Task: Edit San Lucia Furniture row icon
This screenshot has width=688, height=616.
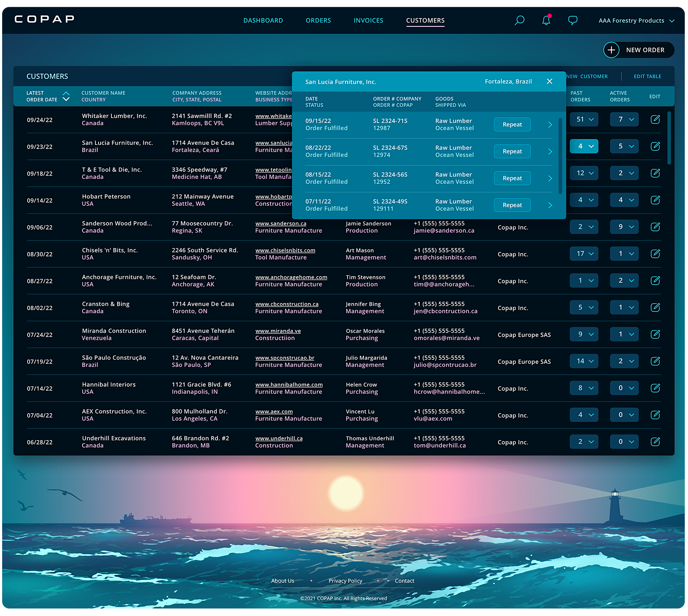Action: [x=655, y=146]
